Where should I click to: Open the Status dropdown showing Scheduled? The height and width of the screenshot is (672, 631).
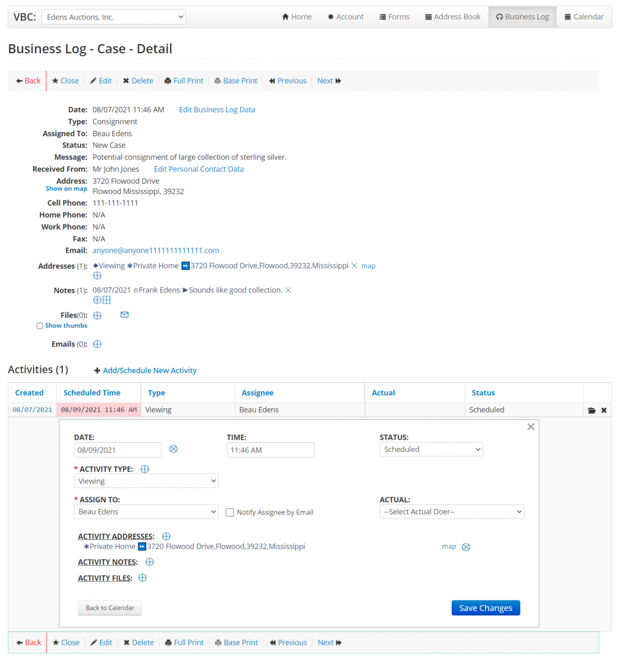tap(430, 449)
